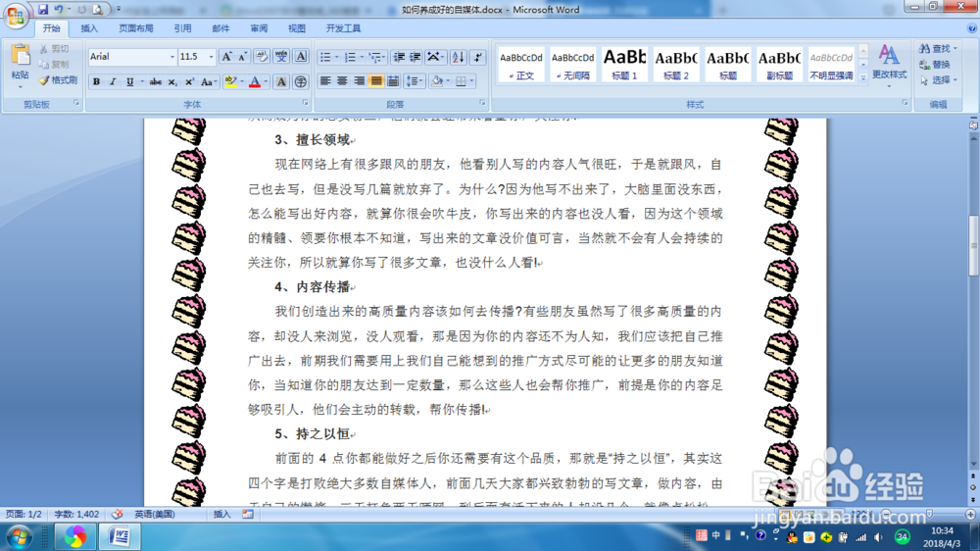
Task: Open font color dropdown arrow
Action: tap(266, 82)
